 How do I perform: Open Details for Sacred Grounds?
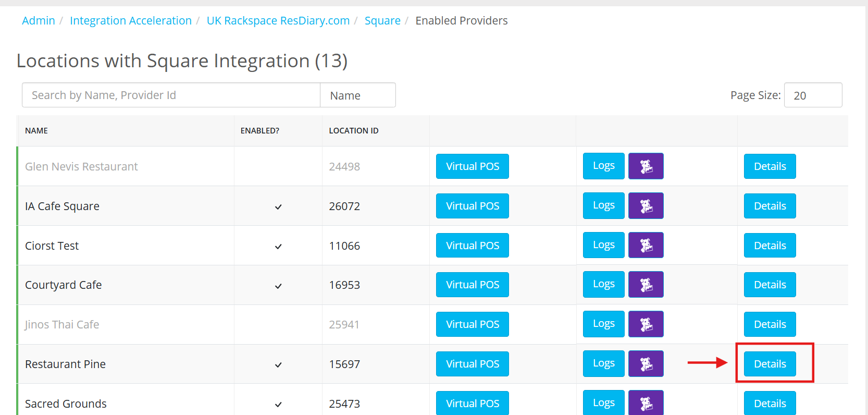coord(770,403)
